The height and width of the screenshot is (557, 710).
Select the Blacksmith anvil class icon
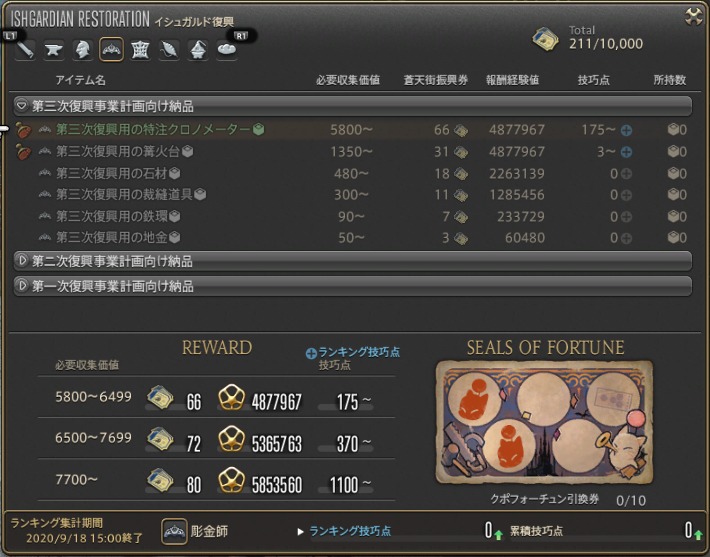53,49
